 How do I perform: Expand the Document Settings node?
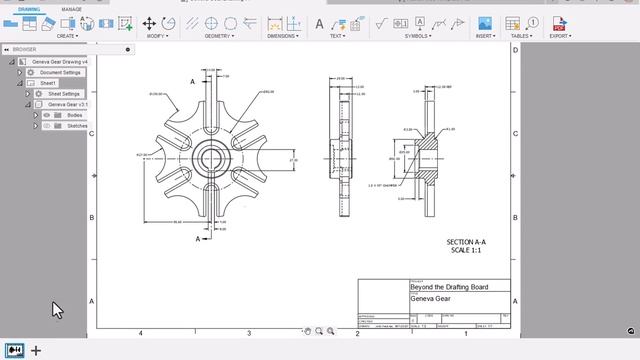(20, 72)
